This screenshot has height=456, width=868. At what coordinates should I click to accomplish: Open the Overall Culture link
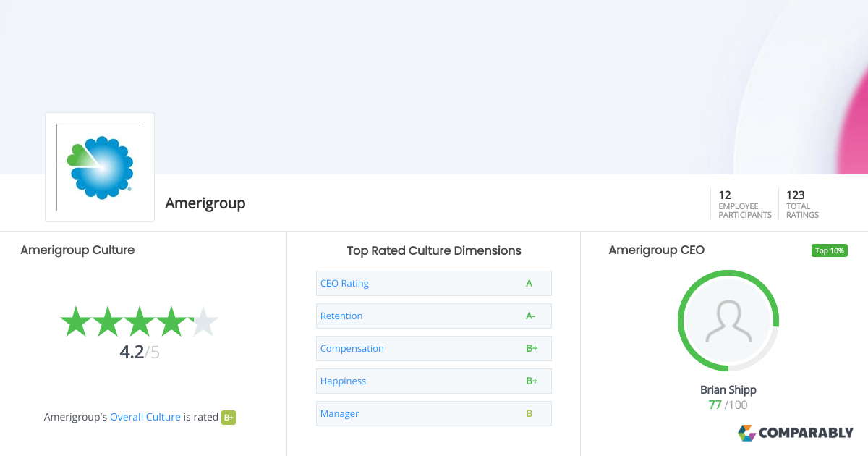point(145,417)
